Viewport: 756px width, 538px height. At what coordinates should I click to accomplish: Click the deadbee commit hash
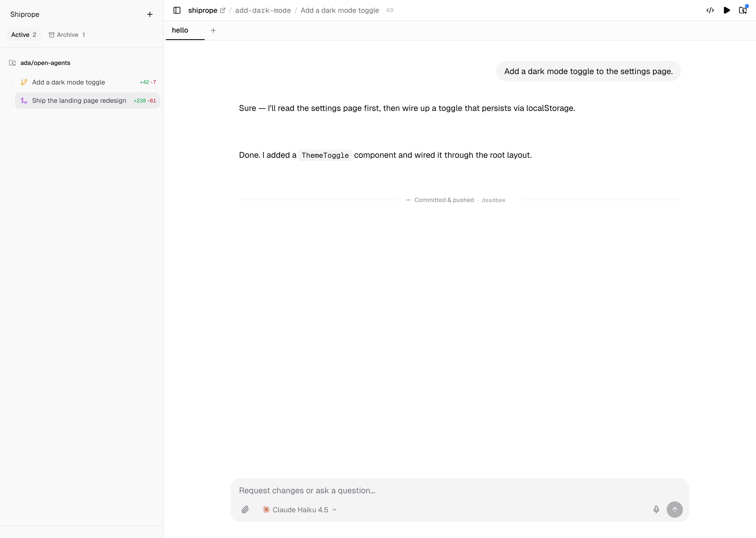[493, 200]
